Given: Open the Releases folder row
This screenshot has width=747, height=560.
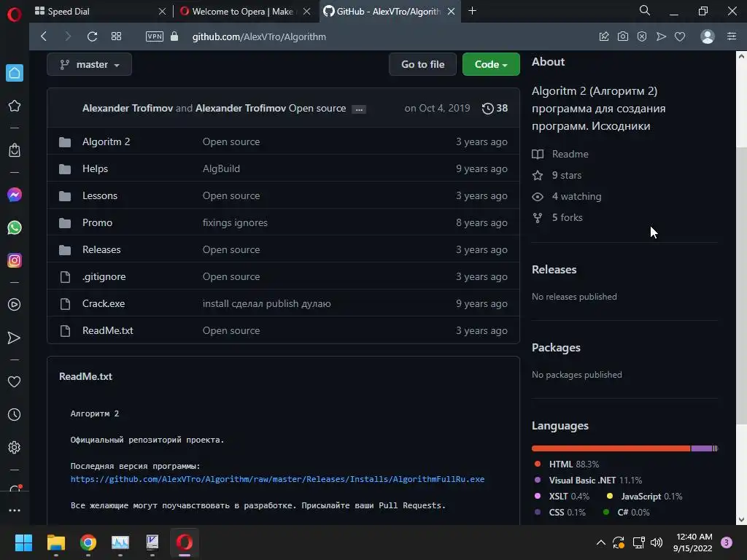Looking at the screenshot, I should point(284,249).
